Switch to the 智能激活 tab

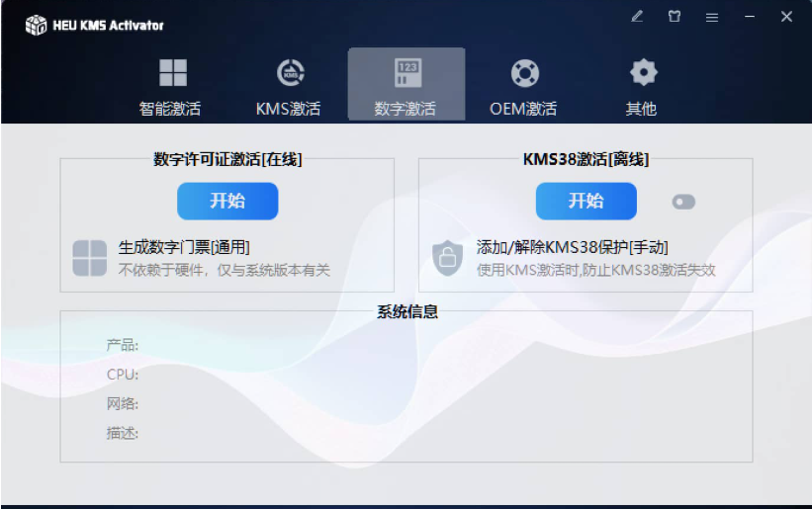[170, 109]
